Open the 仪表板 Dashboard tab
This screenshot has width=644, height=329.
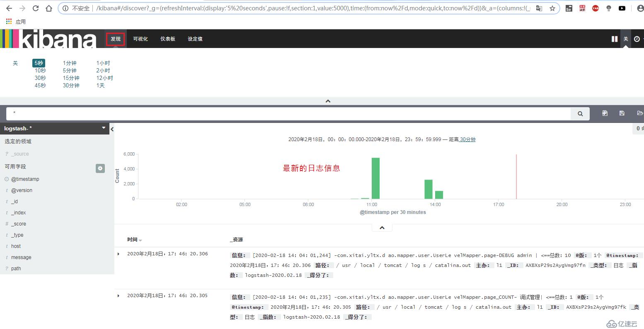pos(168,39)
